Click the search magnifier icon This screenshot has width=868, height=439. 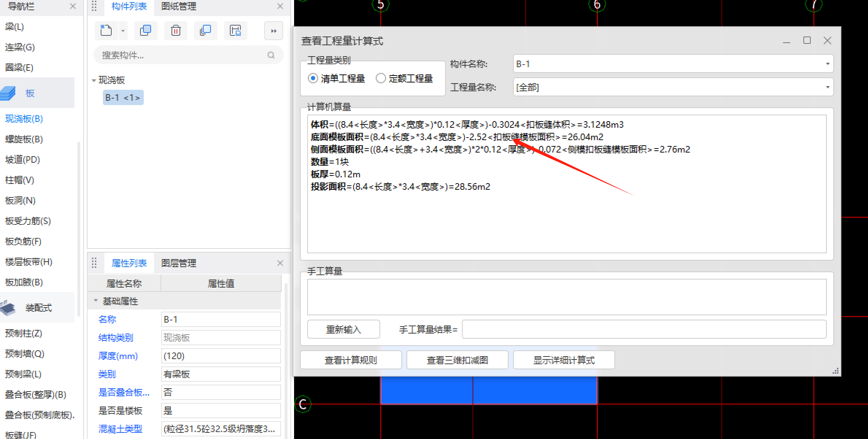271,55
